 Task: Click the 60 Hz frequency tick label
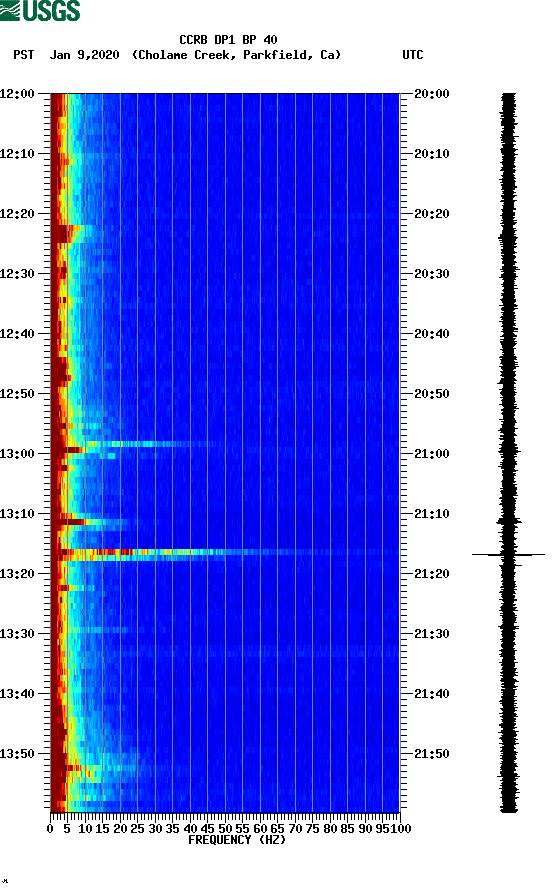260,828
